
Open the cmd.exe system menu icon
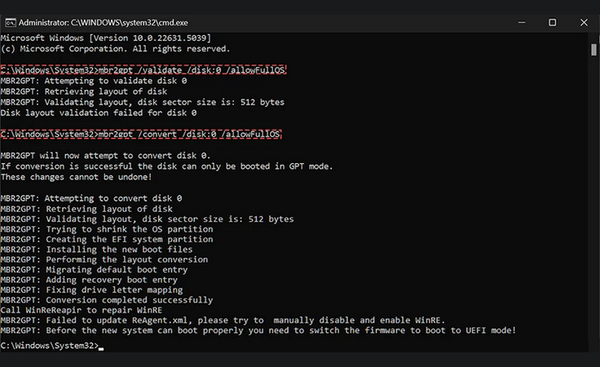click(x=10, y=23)
